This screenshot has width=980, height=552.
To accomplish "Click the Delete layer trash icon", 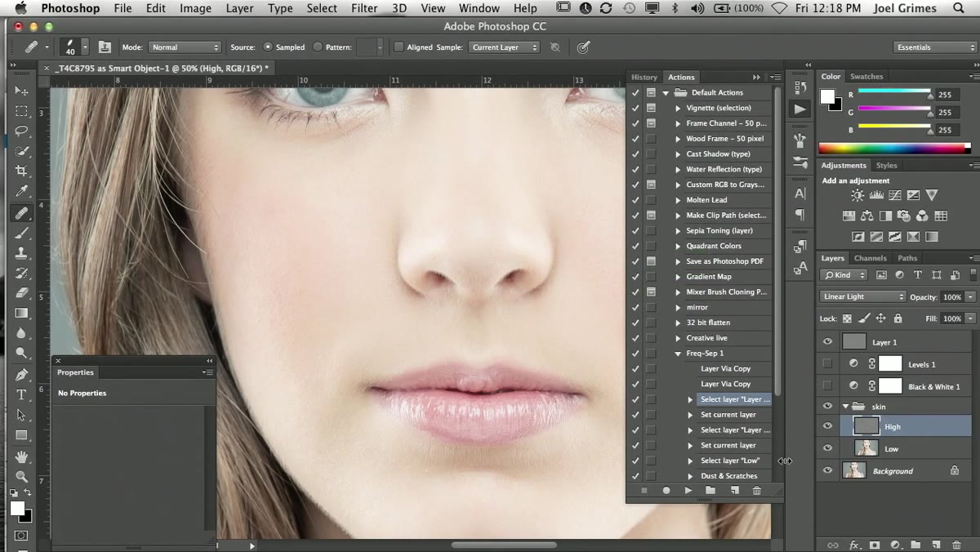I will [x=956, y=545].
